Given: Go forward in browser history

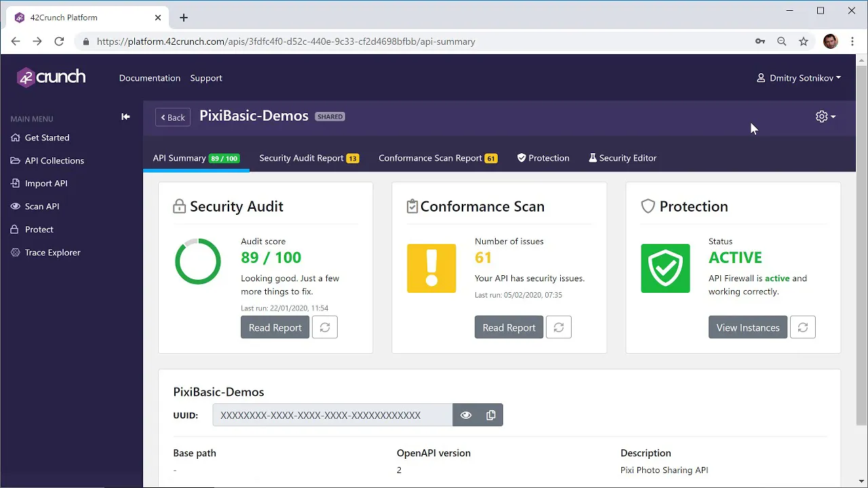Looking at the screenshot, I should (37, 41).
